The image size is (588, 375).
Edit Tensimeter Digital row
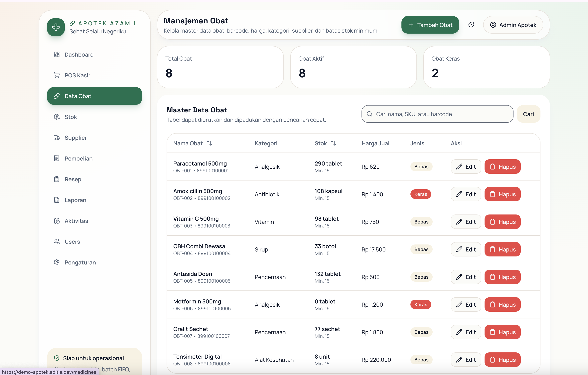466,360
